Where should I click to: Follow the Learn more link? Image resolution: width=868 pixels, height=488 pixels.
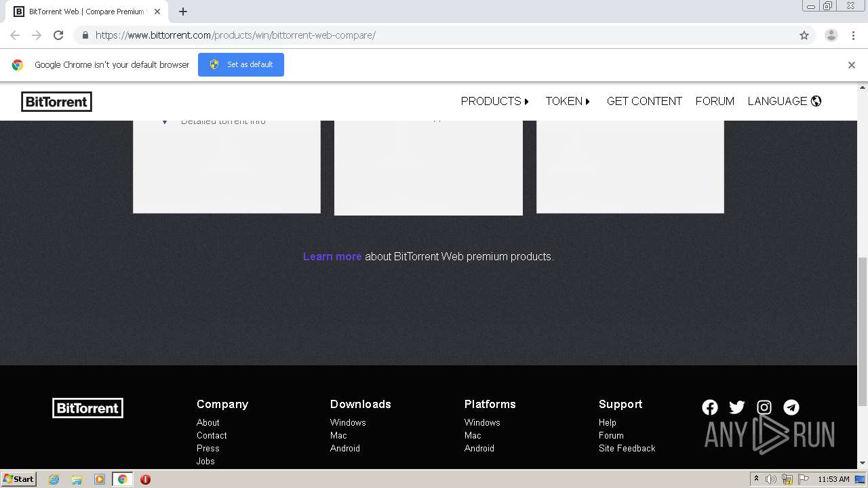pyautogui.click(x=332, y=256)
